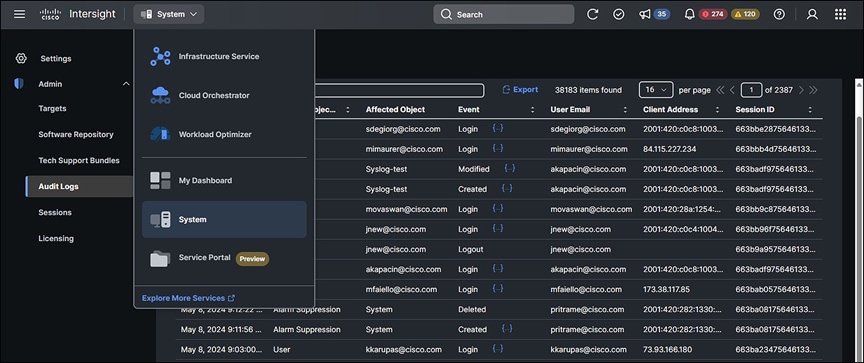Image resolution: width=864 pixels, height=363 pixels.
Task: Click the Export button
Action: pos(520,90)
